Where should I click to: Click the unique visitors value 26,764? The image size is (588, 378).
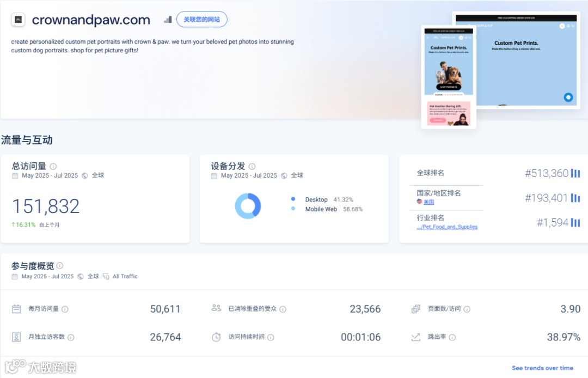(x=166, y=337)
